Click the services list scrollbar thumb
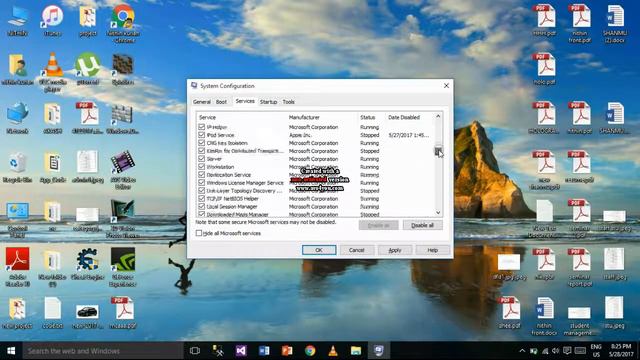640x360 pixels. click(x=438, y=150)
